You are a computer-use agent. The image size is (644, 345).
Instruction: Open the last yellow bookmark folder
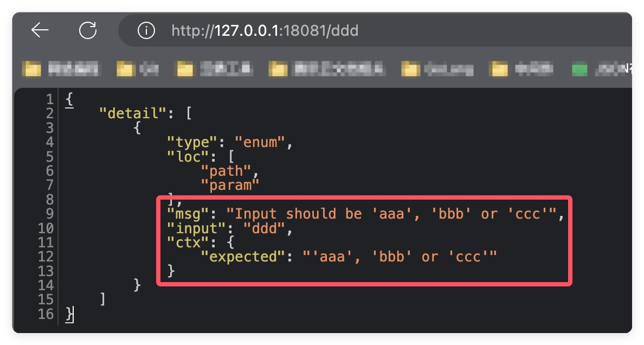[499, 69]
